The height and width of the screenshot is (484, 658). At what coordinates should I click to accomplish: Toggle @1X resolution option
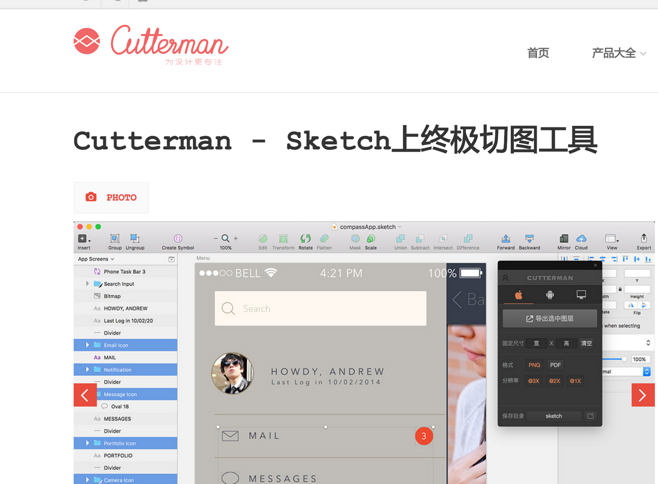tap(575, 381)
